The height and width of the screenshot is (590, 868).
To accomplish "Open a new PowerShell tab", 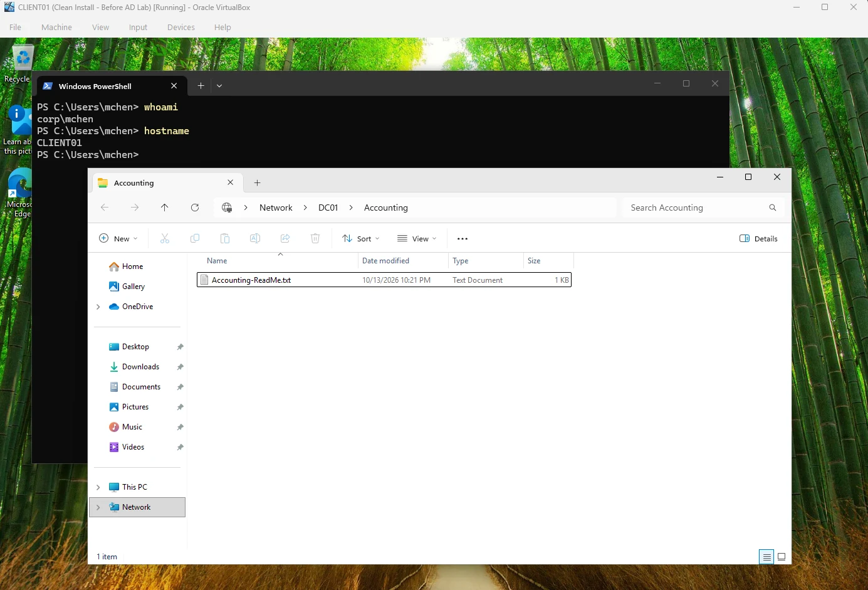I will pos(201,86).
